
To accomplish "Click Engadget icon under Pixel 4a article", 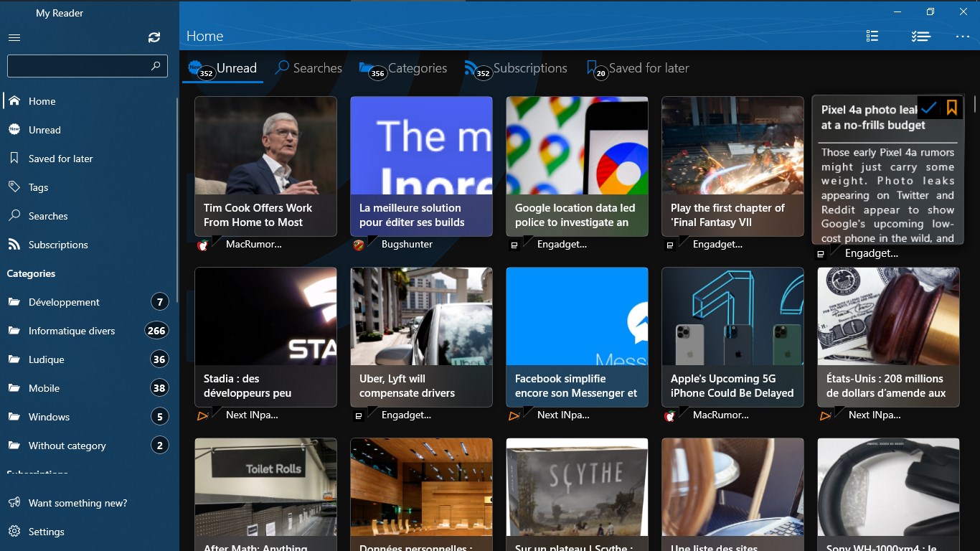I will (x=820, y=254).
